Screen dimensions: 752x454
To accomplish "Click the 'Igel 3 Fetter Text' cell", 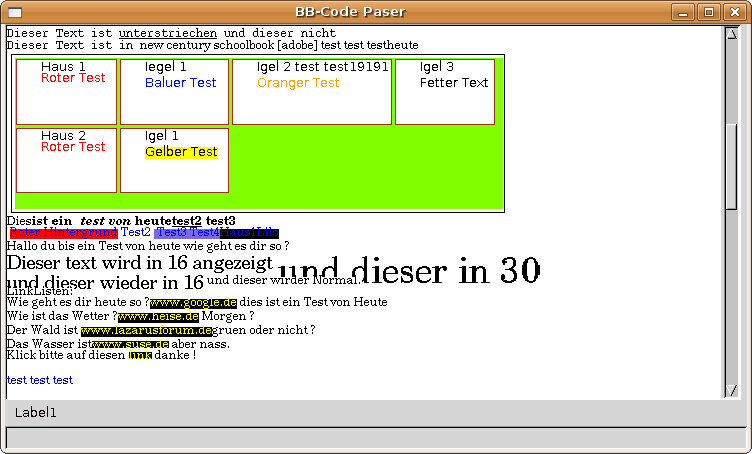I will 445,91.
